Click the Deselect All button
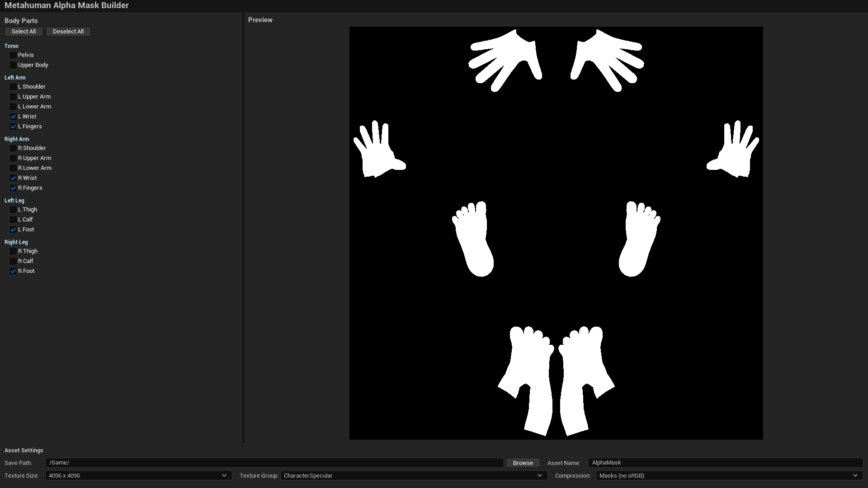This screenshot has height=488, width=868. [x=68, y=32]
